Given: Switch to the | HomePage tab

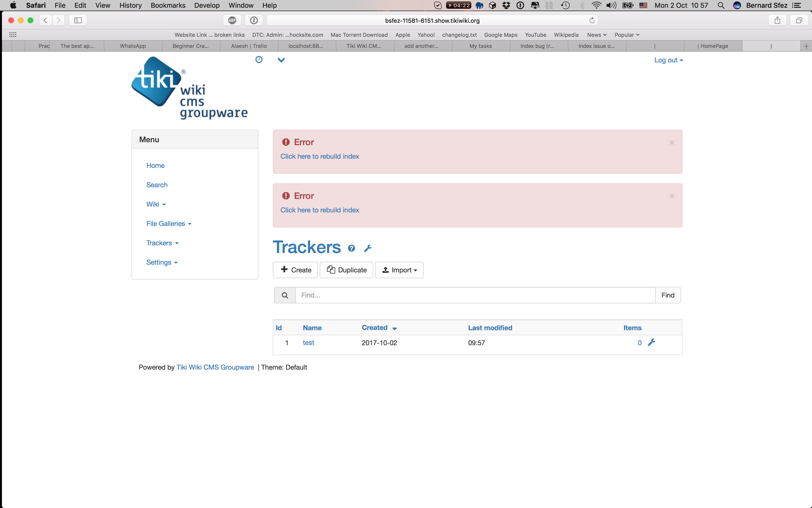Looking at the screenshot, I should (x=713, y=46).
